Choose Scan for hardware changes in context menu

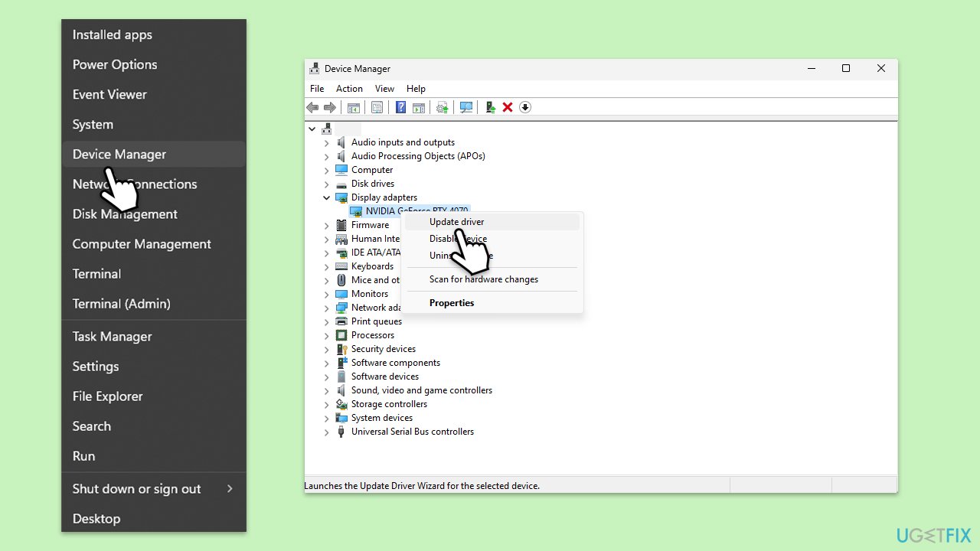pyautogui.click(x=492, y=279)
